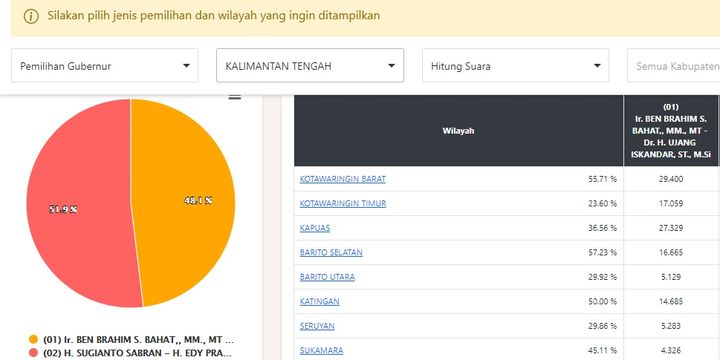This screenshot has height=360, width=720.
Task: Toggle legend item (01) Ir. BEN BRAHIM
Action: [x=132, y=340]
